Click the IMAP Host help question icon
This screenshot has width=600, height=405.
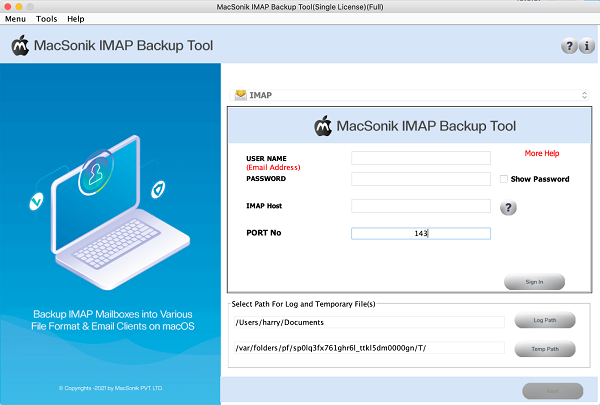508,208
